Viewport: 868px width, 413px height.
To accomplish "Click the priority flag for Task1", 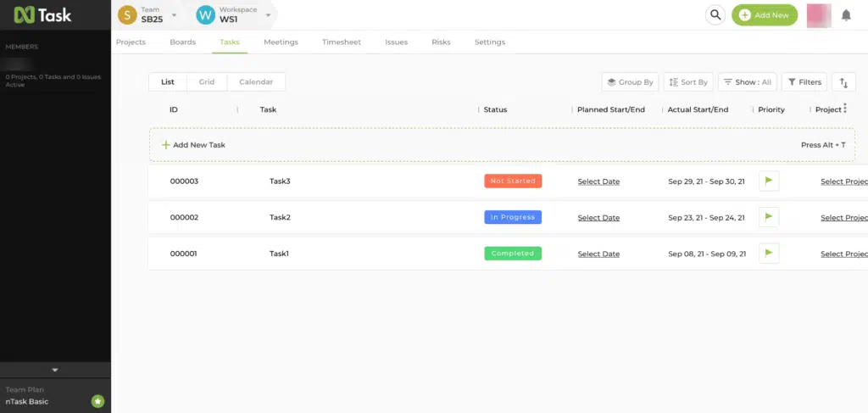I will pos(769,253).
